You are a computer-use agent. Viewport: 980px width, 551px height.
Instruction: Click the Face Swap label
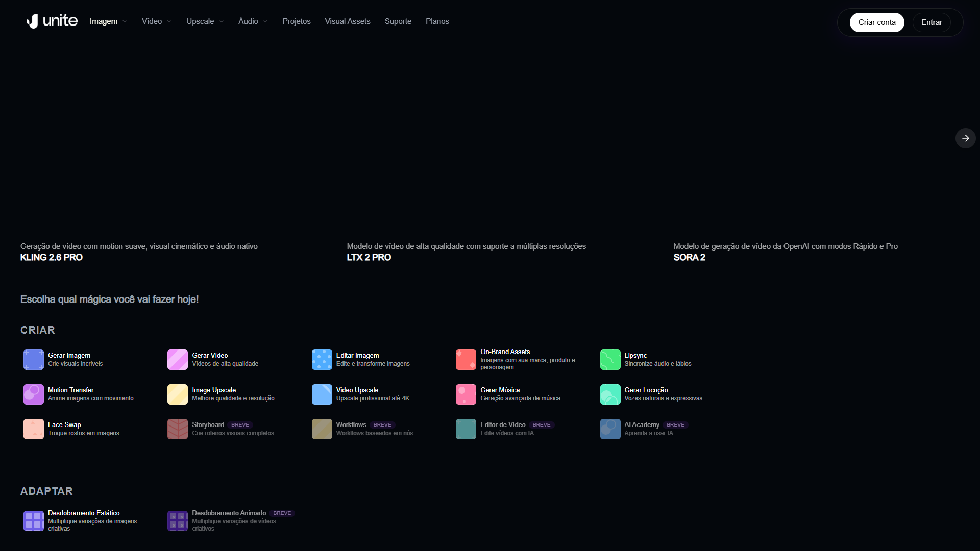coord(64,425)
